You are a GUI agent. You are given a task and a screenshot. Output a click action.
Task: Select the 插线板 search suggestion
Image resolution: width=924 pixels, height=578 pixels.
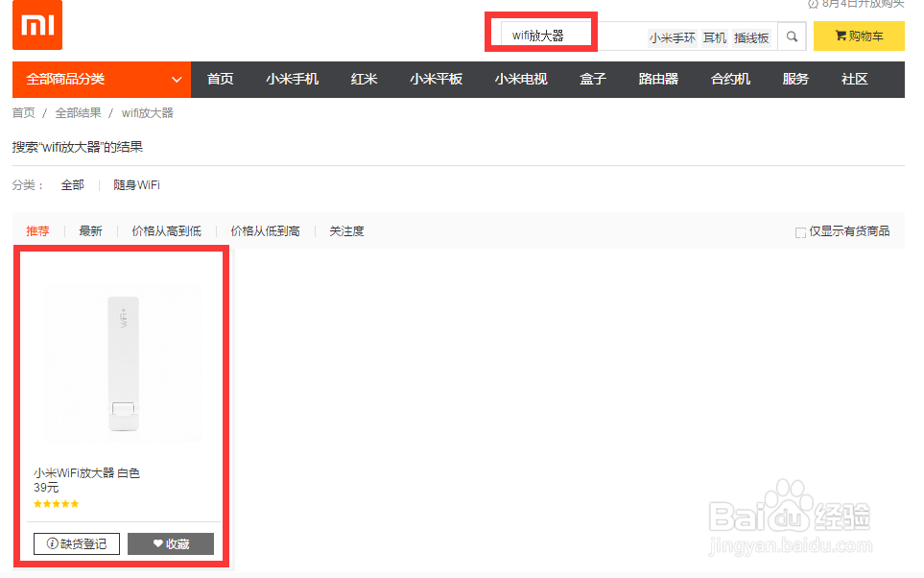(751, 37)
